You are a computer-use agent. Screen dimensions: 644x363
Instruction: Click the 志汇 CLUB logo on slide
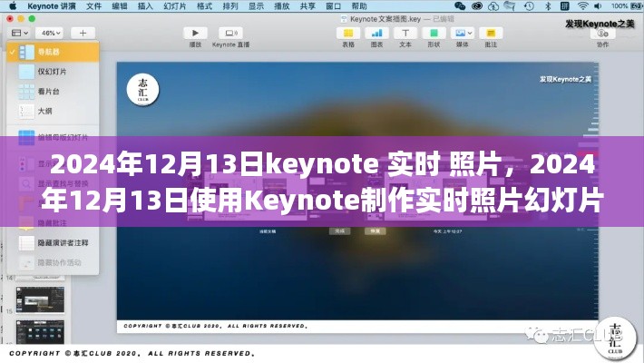click(142, 90)
